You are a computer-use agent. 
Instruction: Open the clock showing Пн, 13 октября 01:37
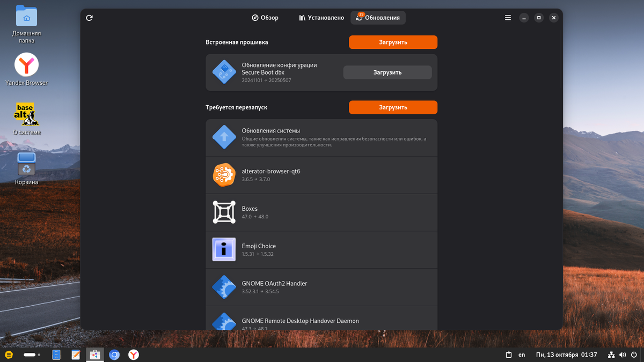pyautogui.click(x=566, y=355)
